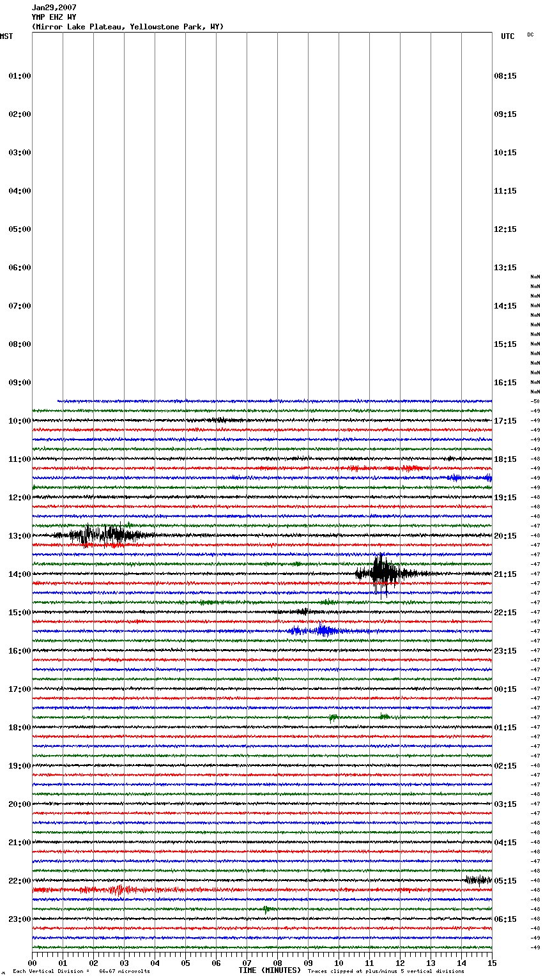Screen dimensions: 543x980
Task: Click the 04:15 UTC time label
Action: 505,843
